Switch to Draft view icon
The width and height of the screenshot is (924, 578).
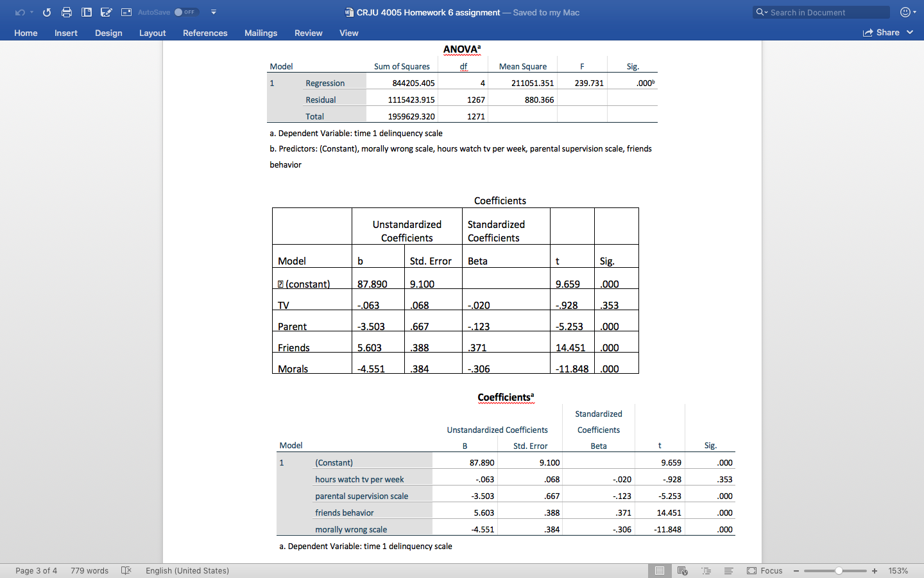(x=728, y=570)
